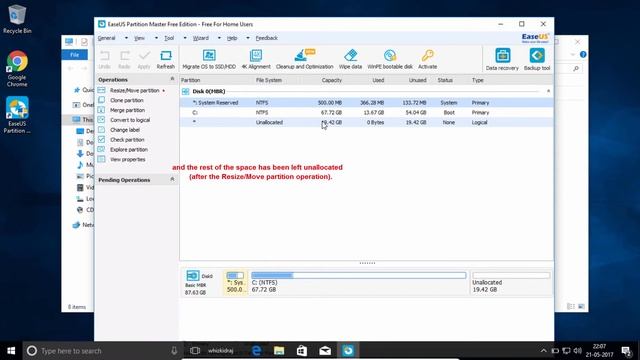Open the Backup tool
640x360 pixels.
pos(537,60)
